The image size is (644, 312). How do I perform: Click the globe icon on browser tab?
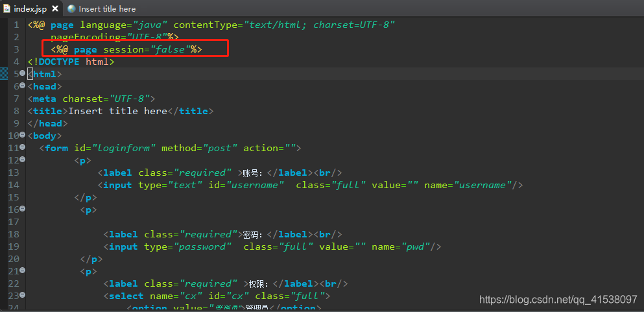point(71,8)
